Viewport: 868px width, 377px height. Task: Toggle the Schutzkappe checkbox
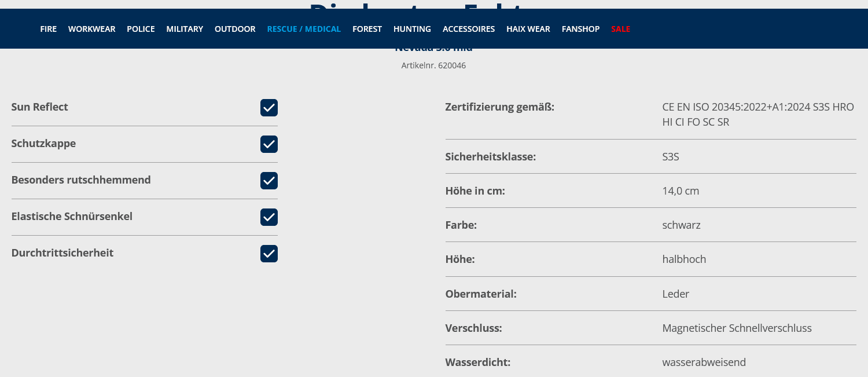pyautogui.click(x=269, y=144)
